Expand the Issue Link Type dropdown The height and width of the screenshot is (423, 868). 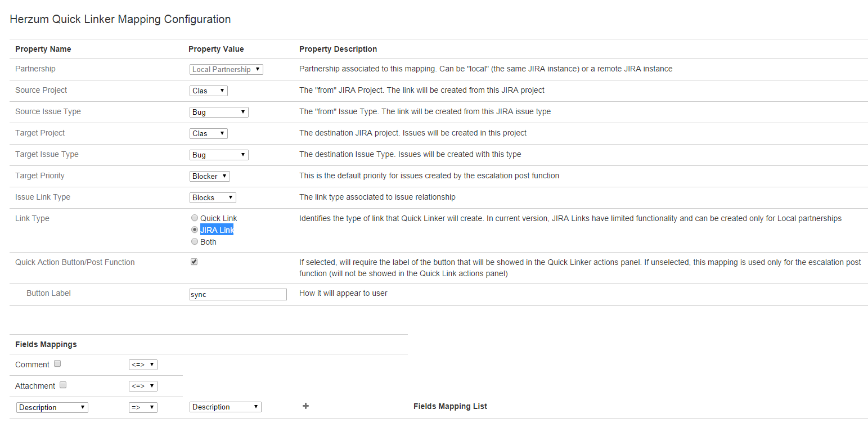[x=213, y=198]
